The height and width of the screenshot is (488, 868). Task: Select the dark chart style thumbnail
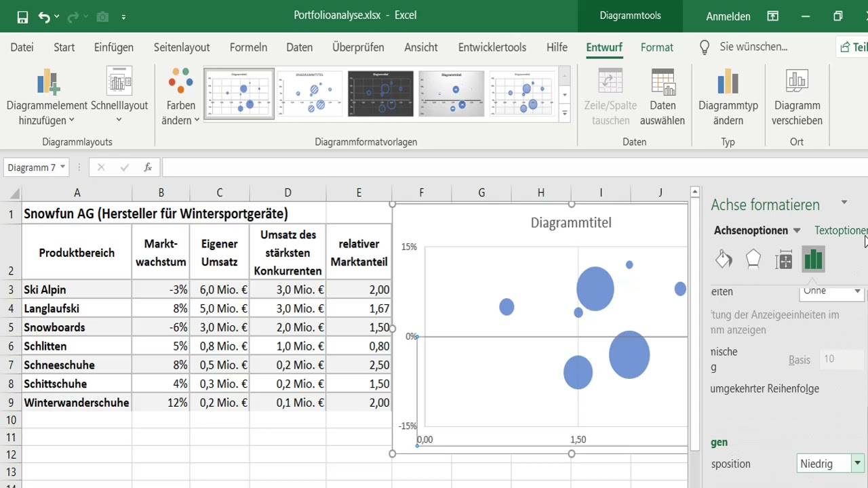[380, 94]
